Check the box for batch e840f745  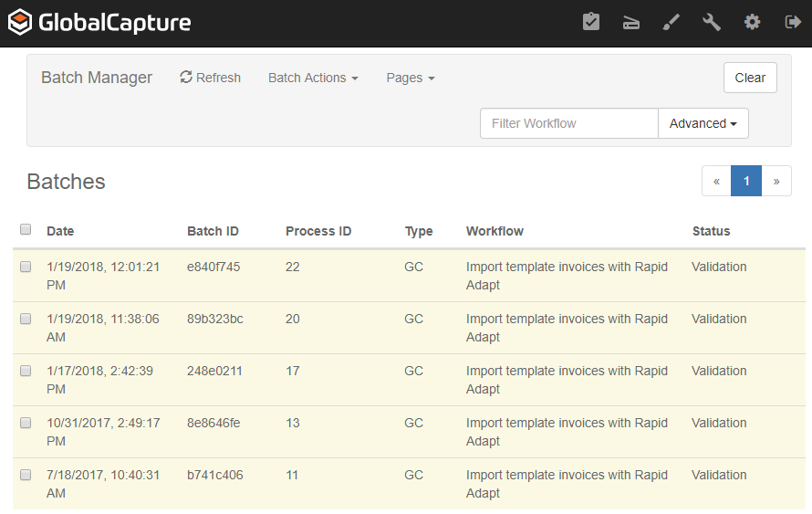coord(26,267)
